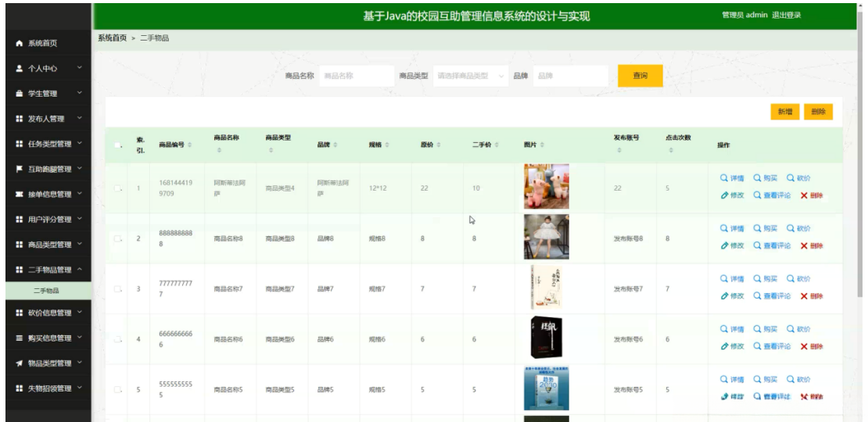Sort by 商品编号 column arrows
The width and height of the screenshot is (868, 422).
[190, 145]
